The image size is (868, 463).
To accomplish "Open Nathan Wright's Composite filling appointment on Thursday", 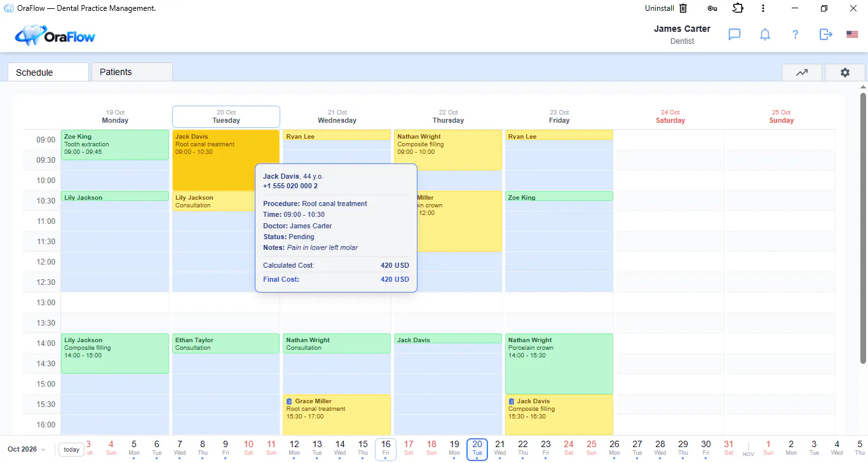I will click(x=448, y=150).
